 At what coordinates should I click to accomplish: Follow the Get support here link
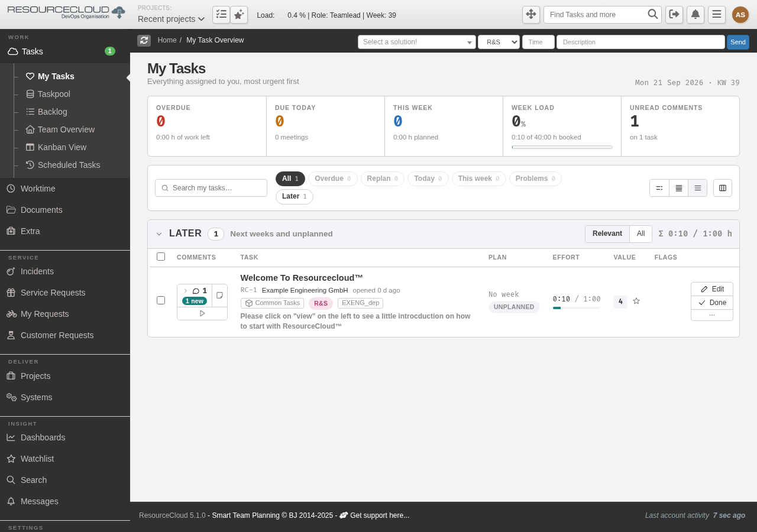tap(379, 515)
